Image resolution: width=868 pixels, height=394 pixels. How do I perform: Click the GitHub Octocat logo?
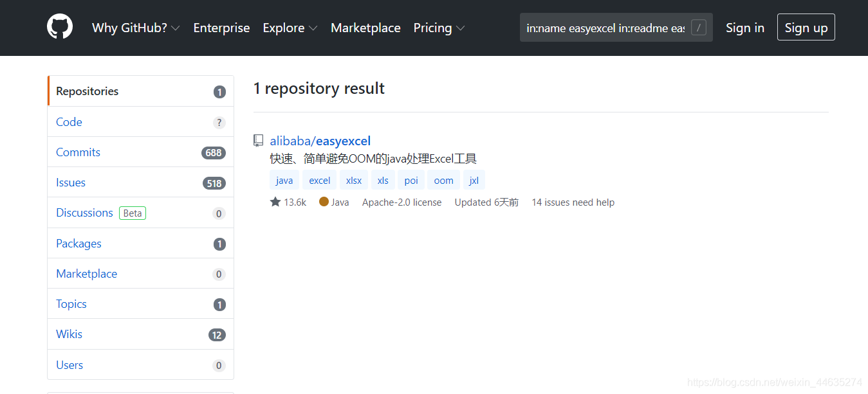[60, 27]
